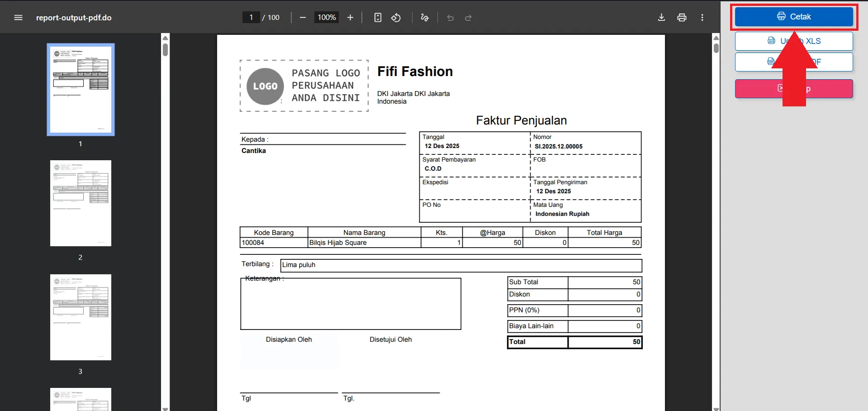Click the zoom in plus icon
868x411 pixels.
(x=350, y=18)
